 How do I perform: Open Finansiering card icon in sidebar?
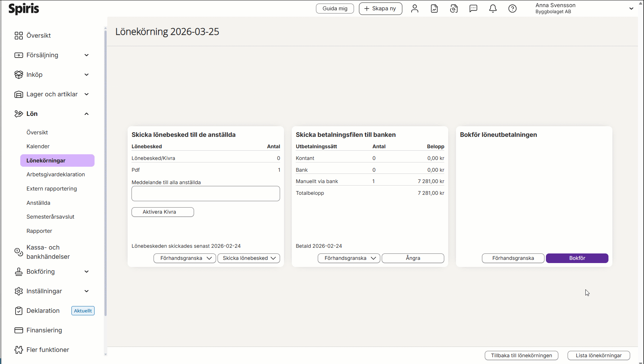pyautogui.click(x=18, y=330)
